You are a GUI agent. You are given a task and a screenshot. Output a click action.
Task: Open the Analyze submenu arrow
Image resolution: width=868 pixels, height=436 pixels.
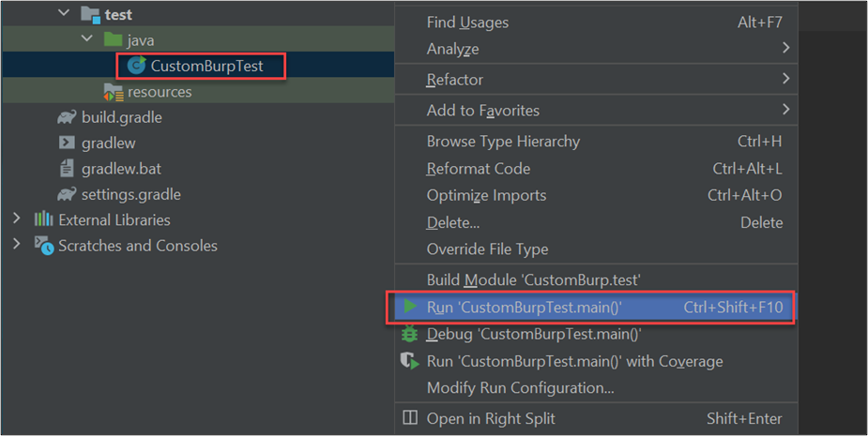coord(784,48)
